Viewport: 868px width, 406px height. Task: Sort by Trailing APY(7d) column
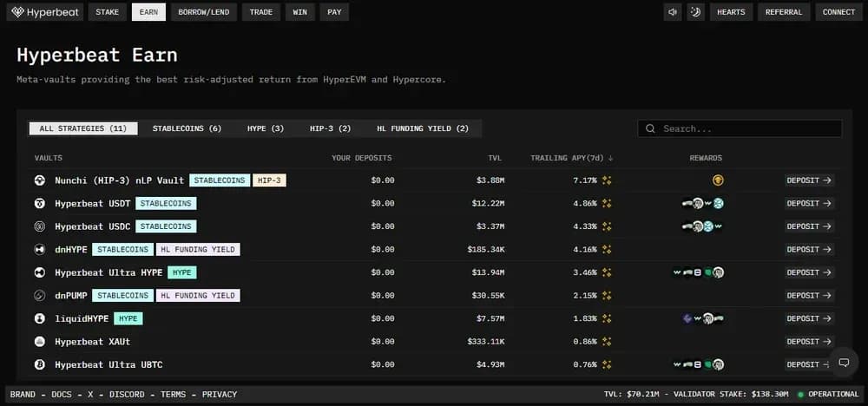pos(572,158)
